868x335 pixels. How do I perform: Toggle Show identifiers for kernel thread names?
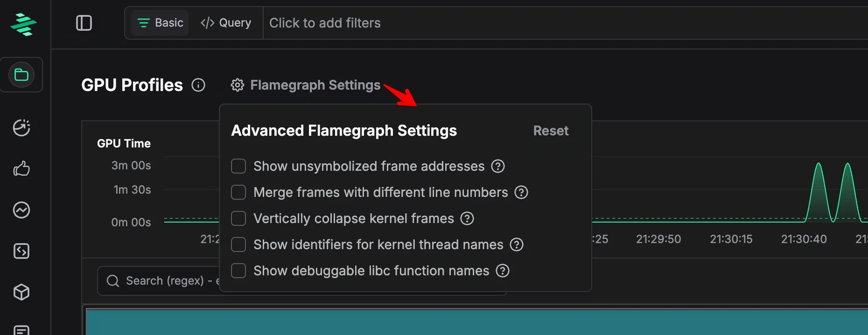tap(238, 244)
